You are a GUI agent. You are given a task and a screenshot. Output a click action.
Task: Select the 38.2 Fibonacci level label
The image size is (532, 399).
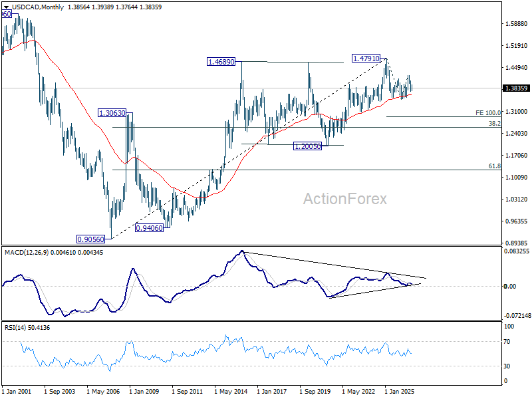494,124
